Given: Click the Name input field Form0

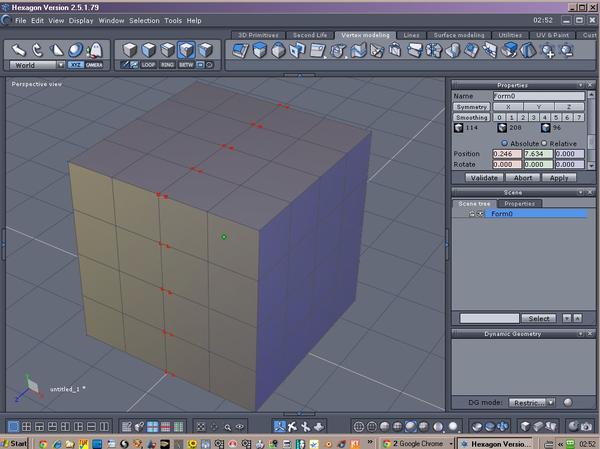Looking at the screenshot, I should [x=538, y=96].
